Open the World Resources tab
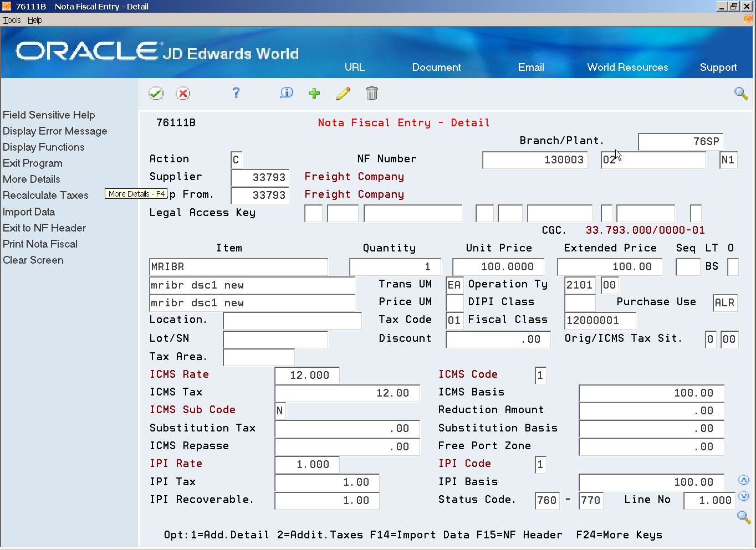Viewport: 756px width, 550px height. [x=627, y=68]
